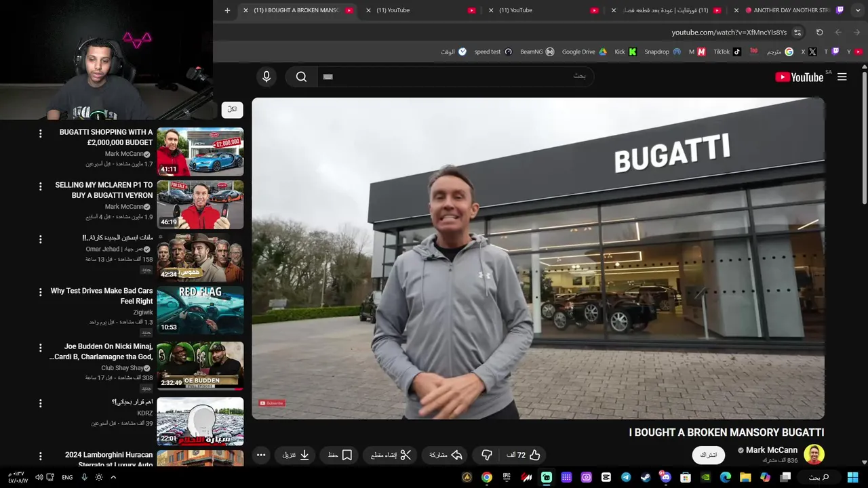The image size is (868, 488).
Task: Open options for Lamborghini Huracan Sterrato video
Action: point(40,456)
